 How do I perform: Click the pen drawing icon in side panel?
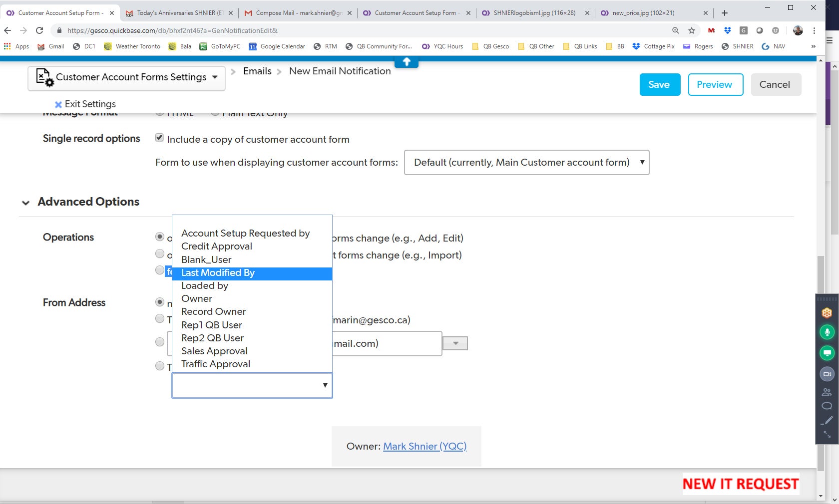pyautogui.click(x=827, y=420)
